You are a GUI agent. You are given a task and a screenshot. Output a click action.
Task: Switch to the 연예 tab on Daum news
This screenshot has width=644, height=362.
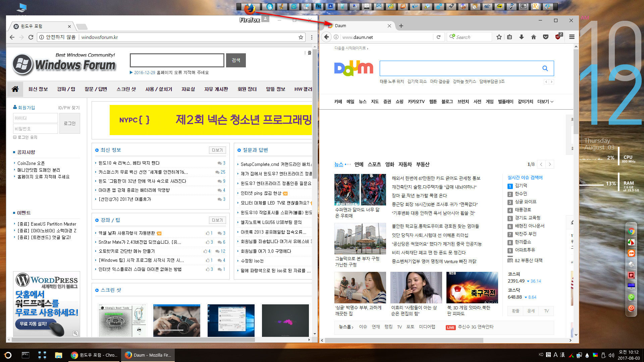tap(359, 164)
